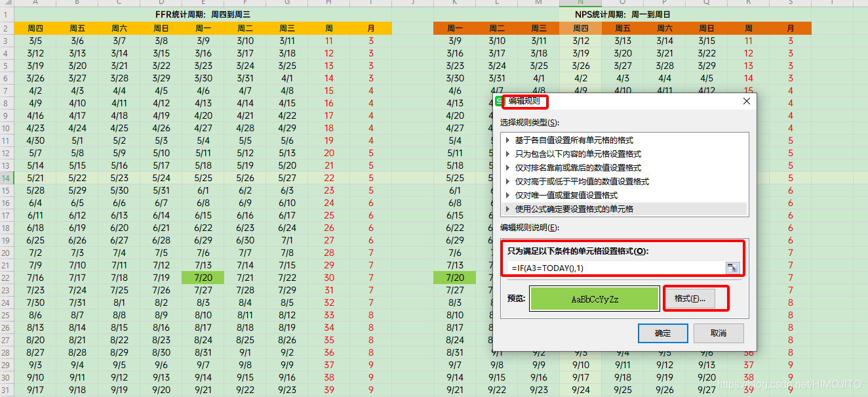868x397 pixels.
Task: Select red week number 11 in cell R3
Action: [749, 41]
